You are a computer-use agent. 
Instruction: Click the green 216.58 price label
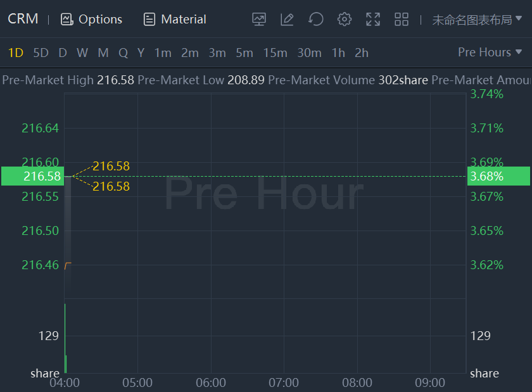pos(32,176)
